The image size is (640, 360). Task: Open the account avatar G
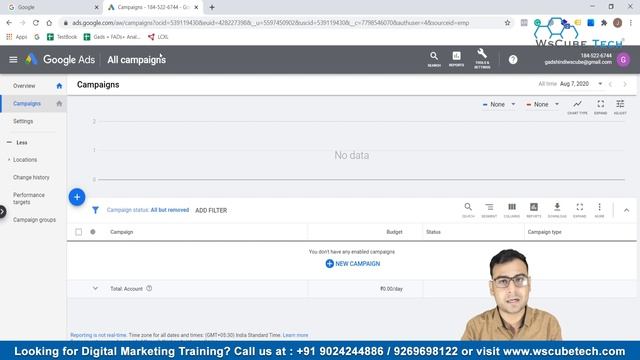click(623, 60)
